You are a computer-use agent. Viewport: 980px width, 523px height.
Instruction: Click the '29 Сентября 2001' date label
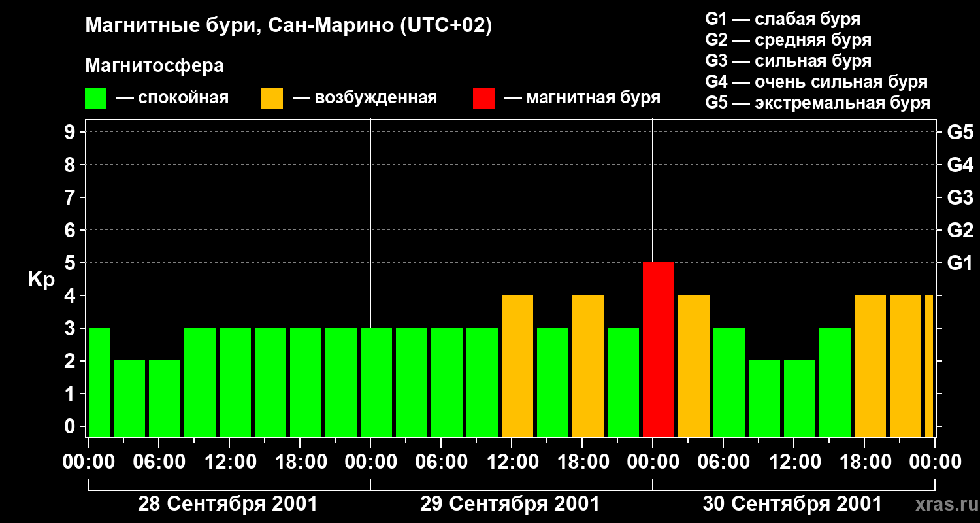click(510, 504)
